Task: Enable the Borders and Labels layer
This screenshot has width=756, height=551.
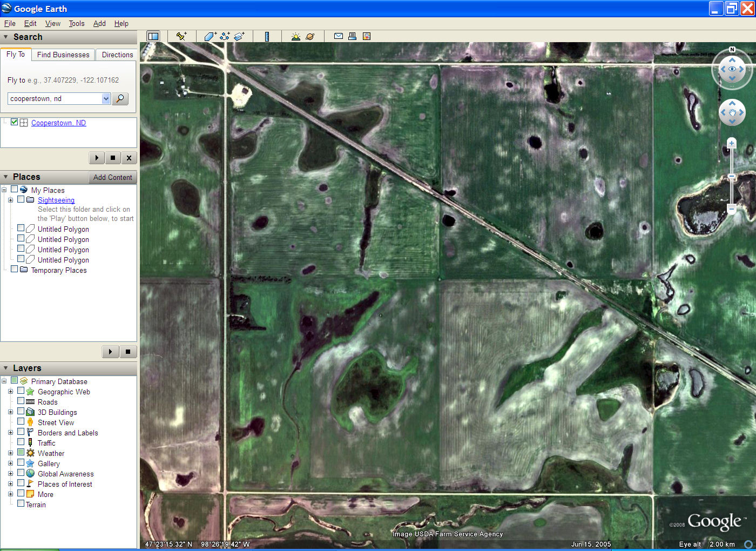Action: click(x=21, y=432)
